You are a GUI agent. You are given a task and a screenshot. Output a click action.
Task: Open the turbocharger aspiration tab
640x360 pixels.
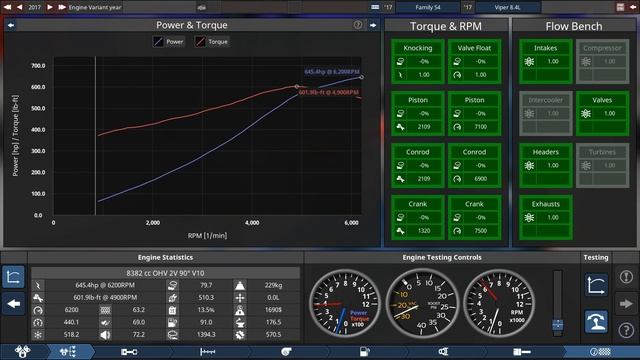[x=286, y=352]
